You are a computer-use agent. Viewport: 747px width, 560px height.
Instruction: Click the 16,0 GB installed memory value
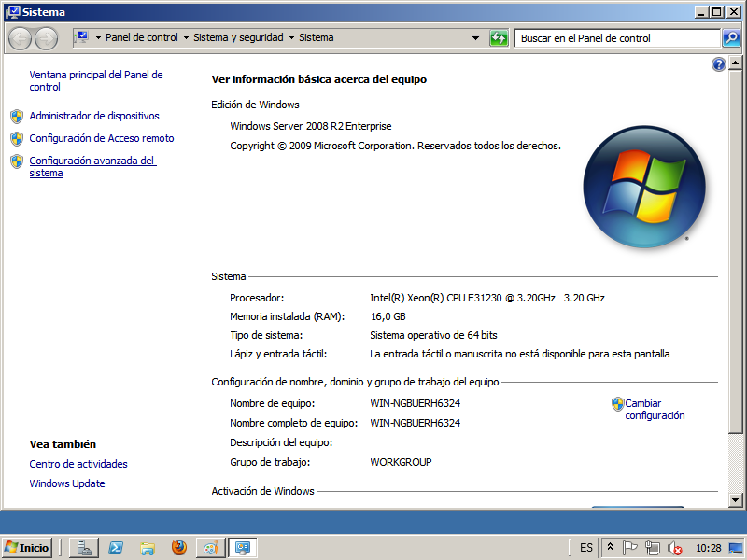tap(388, 316)
